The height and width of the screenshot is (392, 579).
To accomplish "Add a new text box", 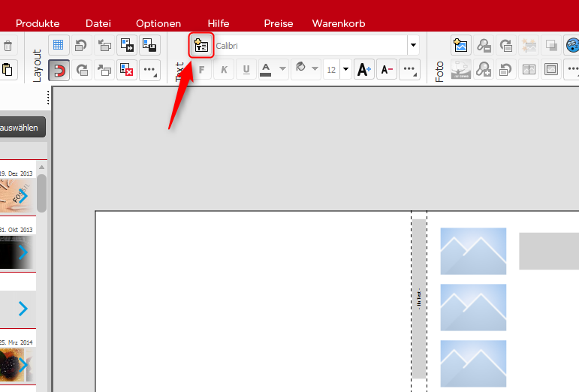I will pyautogui.click(x=201, y=45).
